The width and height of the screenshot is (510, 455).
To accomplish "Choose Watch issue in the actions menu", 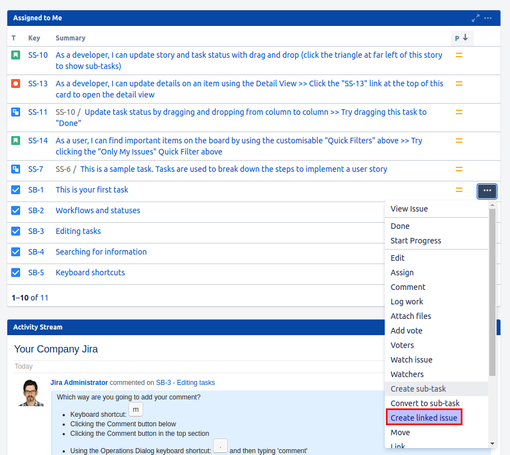I will pyautogui.click(x=411, y=360).
